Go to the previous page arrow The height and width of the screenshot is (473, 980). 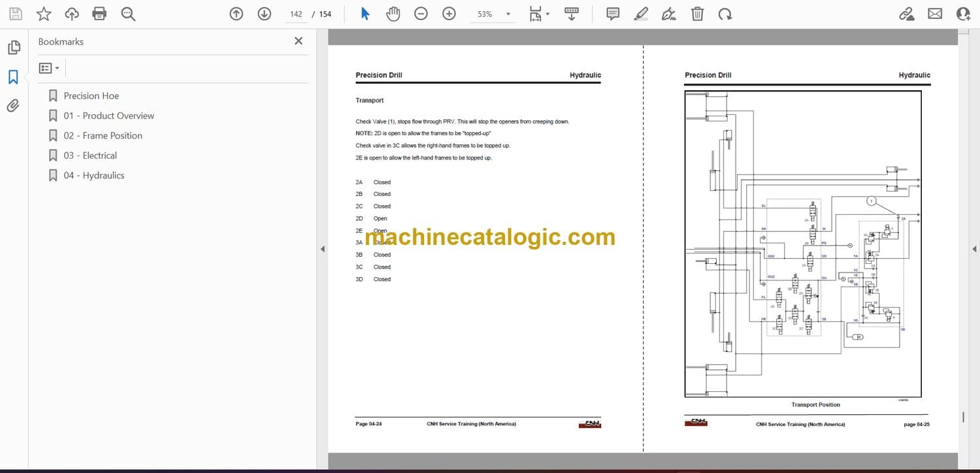236,14
